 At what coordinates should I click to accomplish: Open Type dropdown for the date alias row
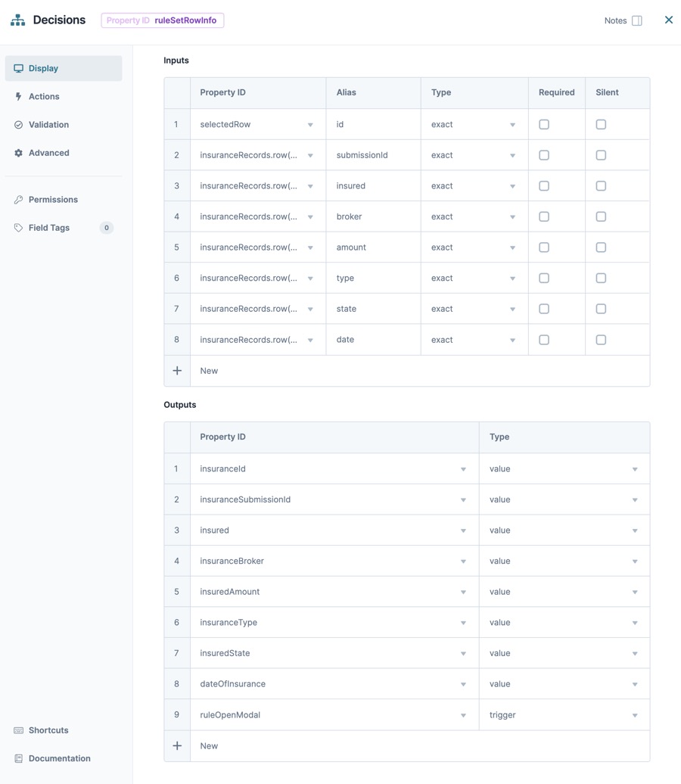pos(474,340)
